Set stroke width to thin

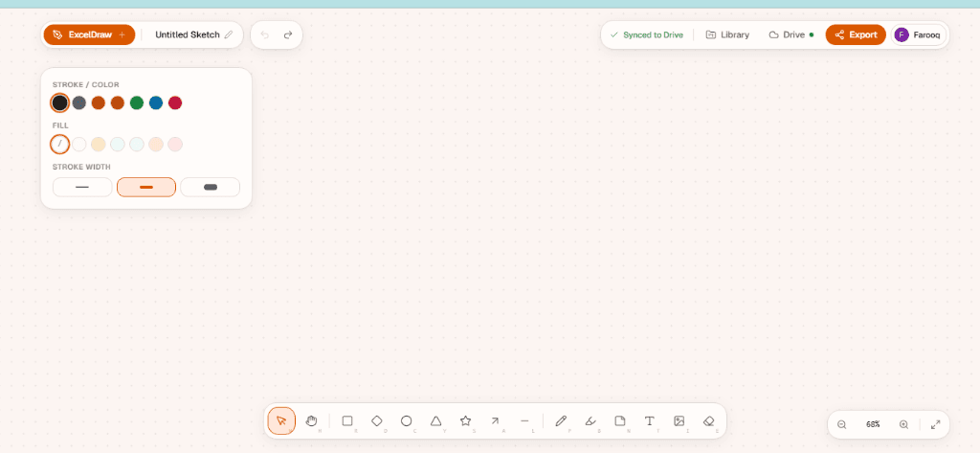click(x=82, y=187)
